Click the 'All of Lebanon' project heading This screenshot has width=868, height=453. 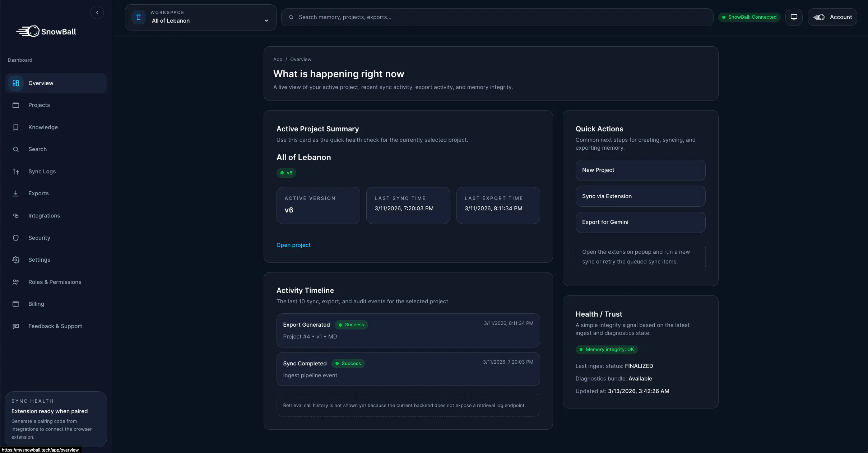click(x=303, y=158)
